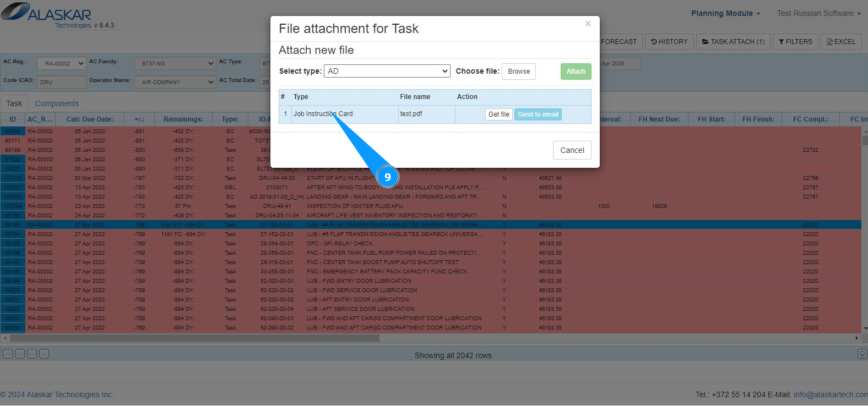This screenshot has width=868, height=406.
Task: Switch to the Components tab
Action: [57, 103]
